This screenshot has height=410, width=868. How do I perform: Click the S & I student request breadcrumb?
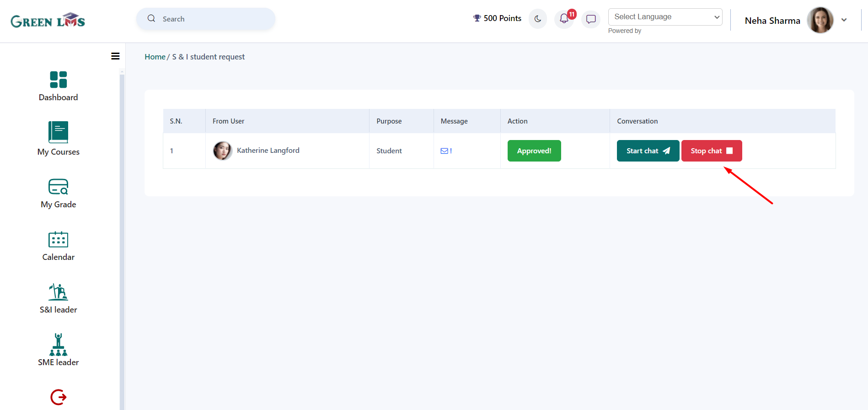[209, 57]
